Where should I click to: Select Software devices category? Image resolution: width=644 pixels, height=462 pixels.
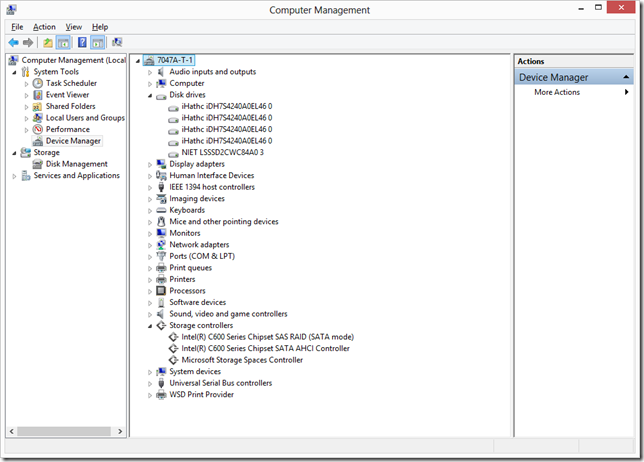pyautogui.click(x=198, y=302)
